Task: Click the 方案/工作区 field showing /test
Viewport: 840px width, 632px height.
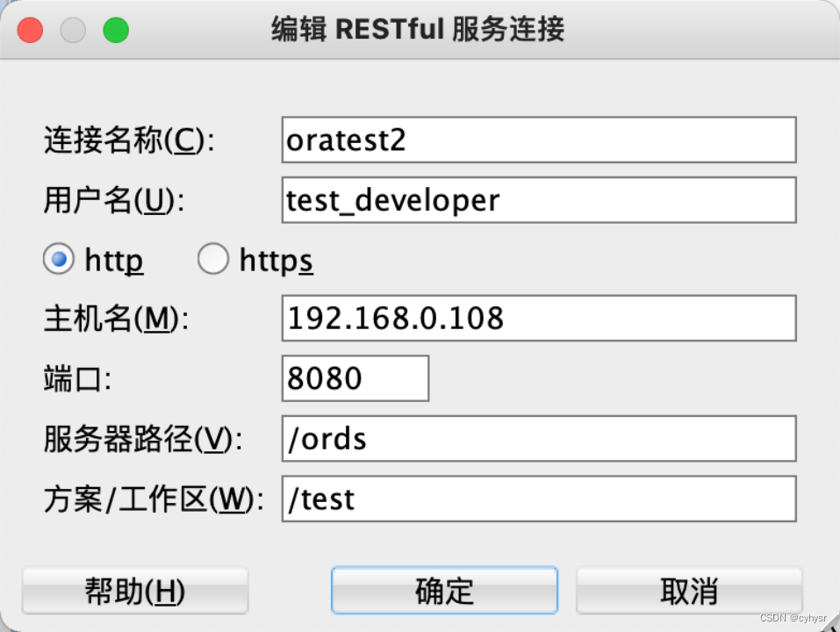Action: coord(537,498)
